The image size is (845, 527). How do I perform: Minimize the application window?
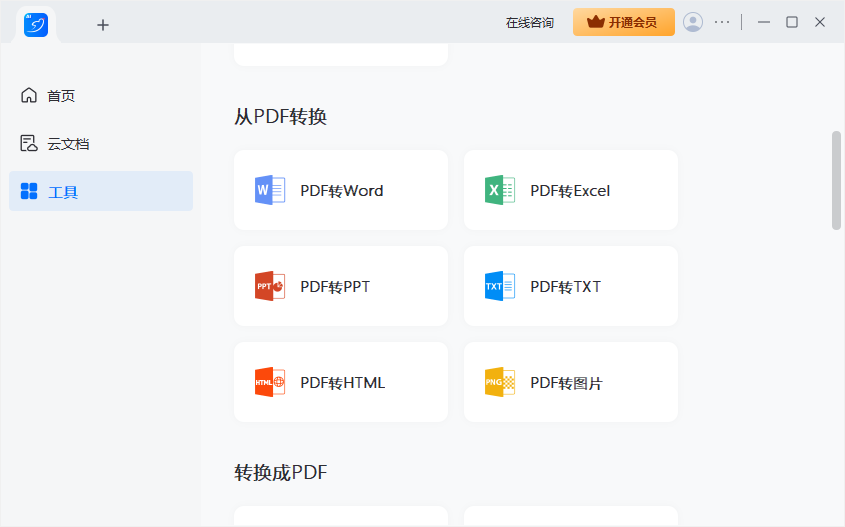pos(764,22)
